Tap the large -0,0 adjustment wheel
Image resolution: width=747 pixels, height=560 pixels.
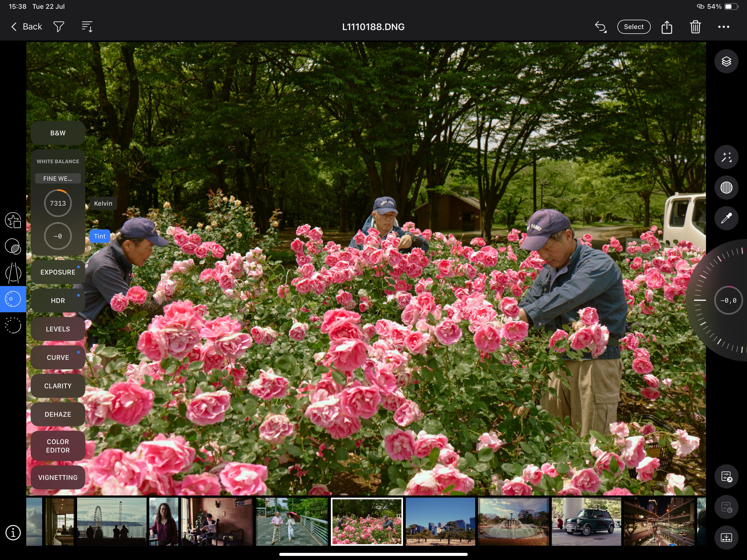coord(728,300)
